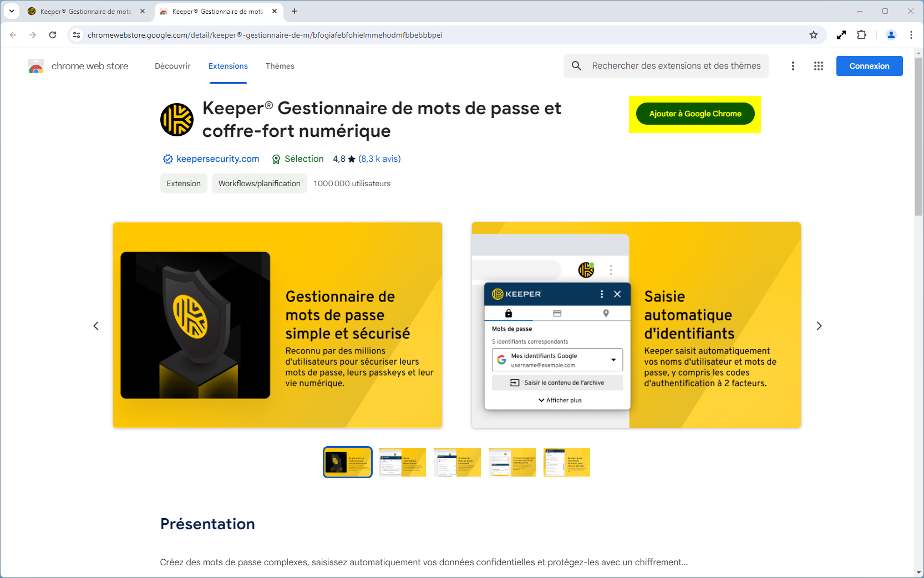The width and height of the screenshot is (924, 578).
Task: Select the fifth screenshot thumbnail
Action: pyautogui.click(x=567, y=462)
